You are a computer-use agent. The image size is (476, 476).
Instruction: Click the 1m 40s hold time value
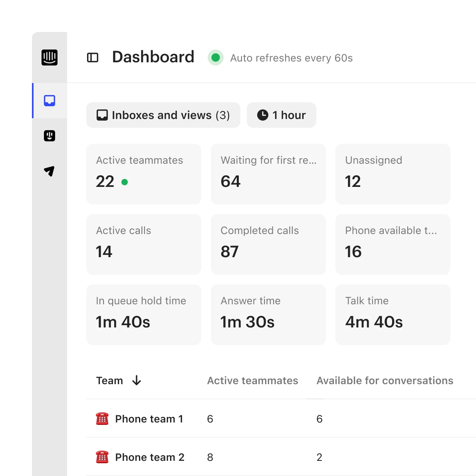point(123,322)
